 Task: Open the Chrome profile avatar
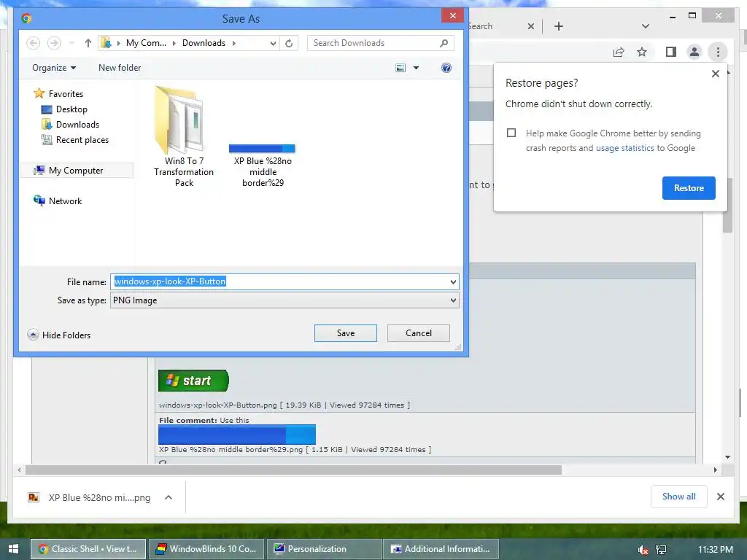coord(694,52)
